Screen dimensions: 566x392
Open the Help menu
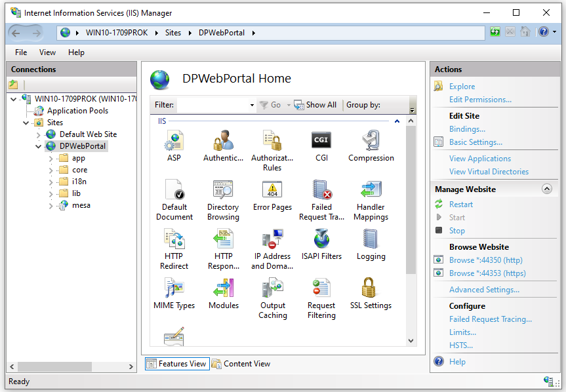click(x=76, y=52)
